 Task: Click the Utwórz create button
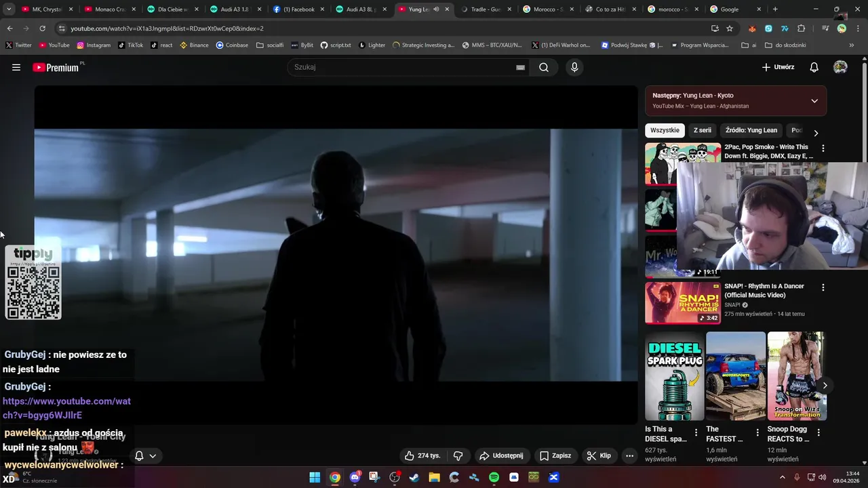click(778, 67)
